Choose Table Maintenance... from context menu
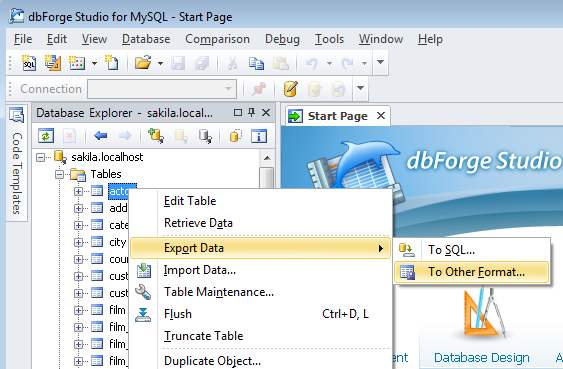Viewport: 563px width, 369px height. click(260, 292)
